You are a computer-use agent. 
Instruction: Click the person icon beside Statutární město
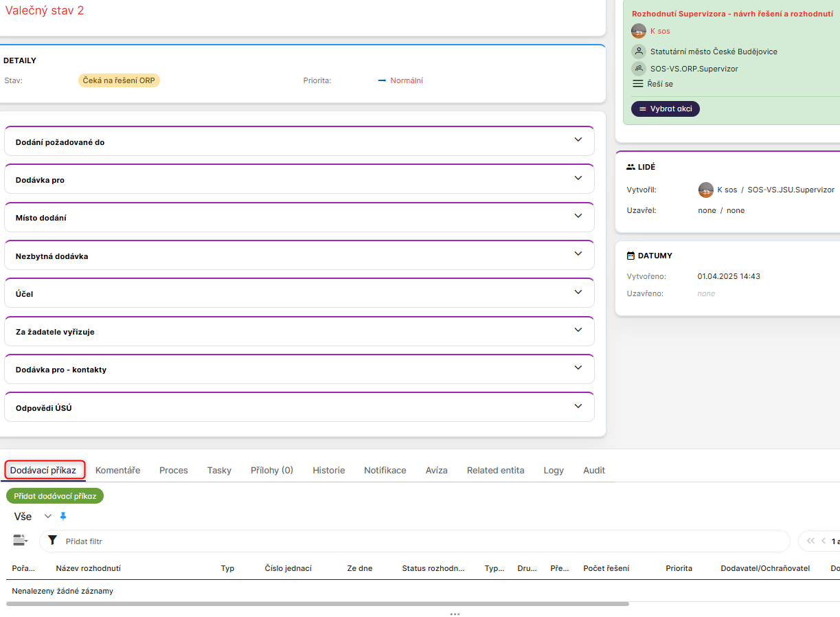(x=639, y=52)
